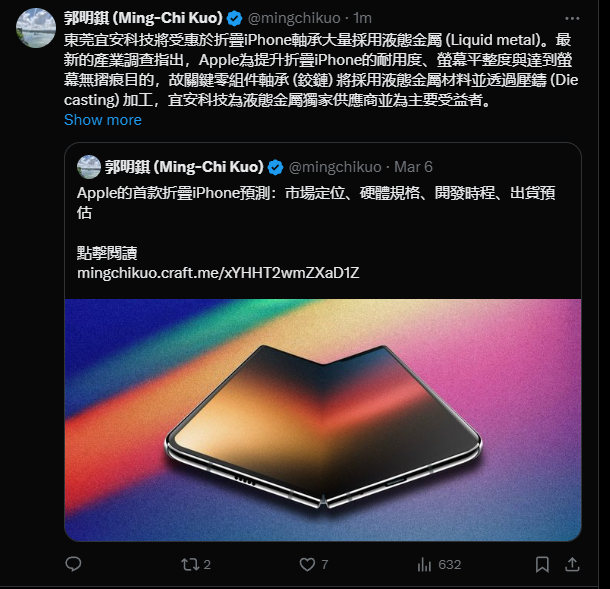Click the Mar 6 date in quoted tweet
Image resolution: width=610 pixels, height=589 pixels.
(x=413, y=167)
